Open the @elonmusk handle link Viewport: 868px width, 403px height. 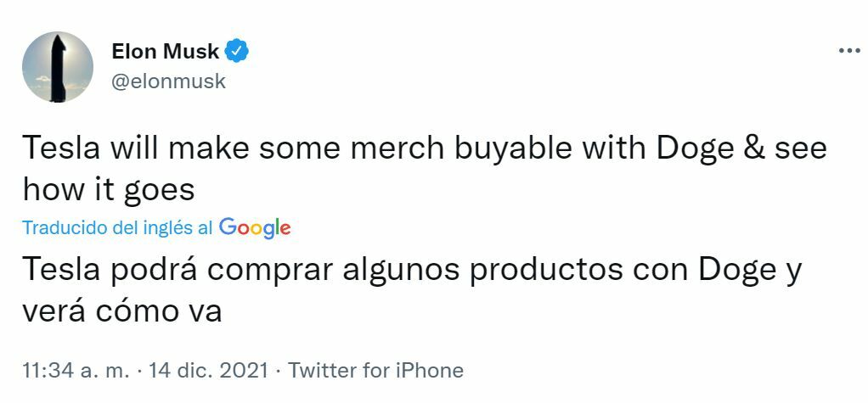click(168, 81)
